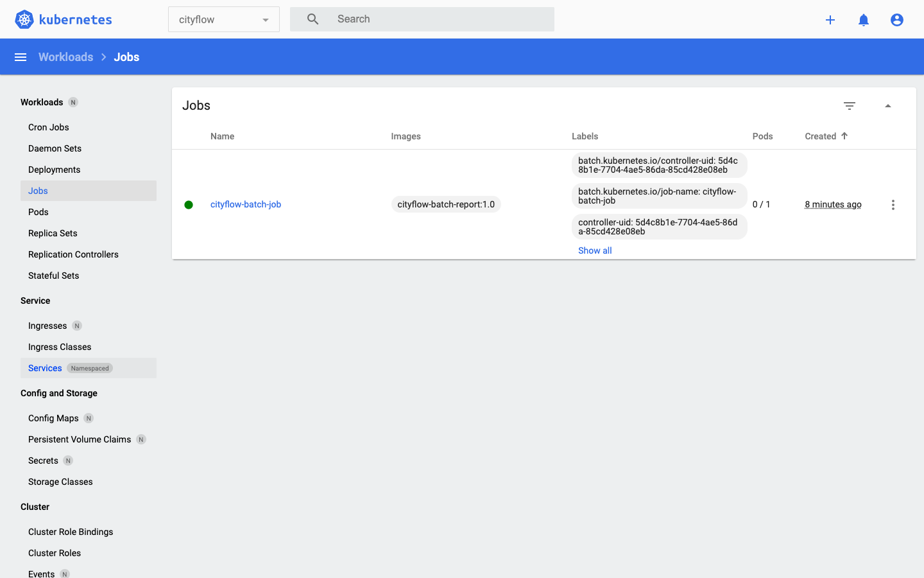Open the cityflow namespace dropdown
924x578 pixels.
224,19
